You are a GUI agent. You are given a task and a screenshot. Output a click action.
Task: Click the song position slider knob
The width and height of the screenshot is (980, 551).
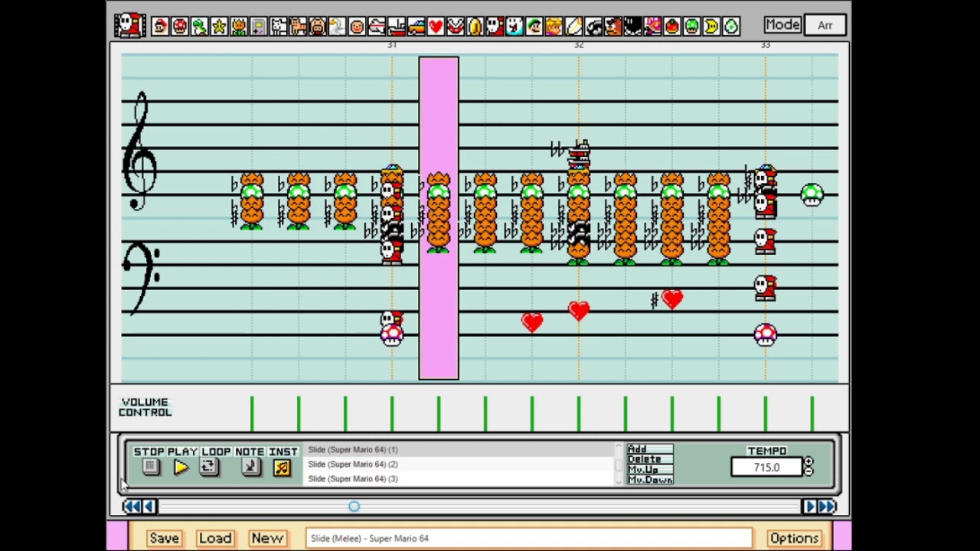click(x=354, y=506)
